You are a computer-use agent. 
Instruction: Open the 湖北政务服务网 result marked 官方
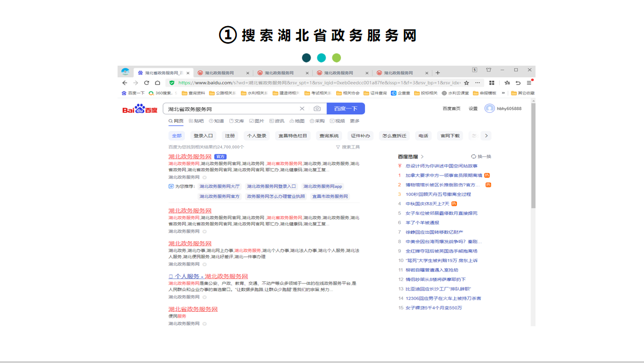190,156
